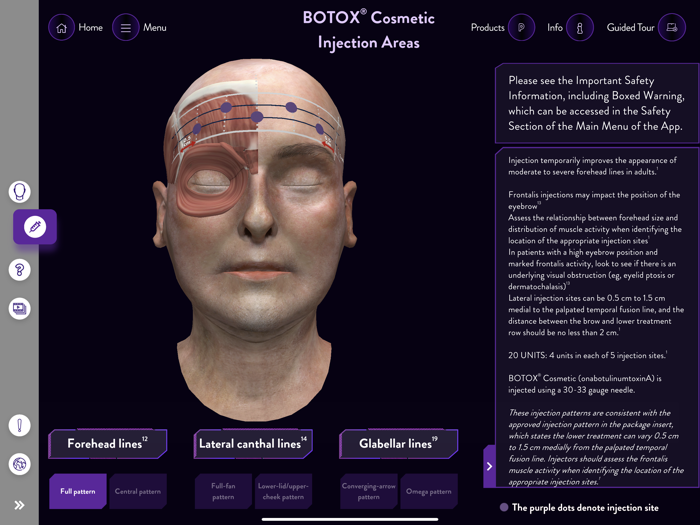Click the Guided Tour text label
The height and width of the screenshot is (525, 700).
630,28
